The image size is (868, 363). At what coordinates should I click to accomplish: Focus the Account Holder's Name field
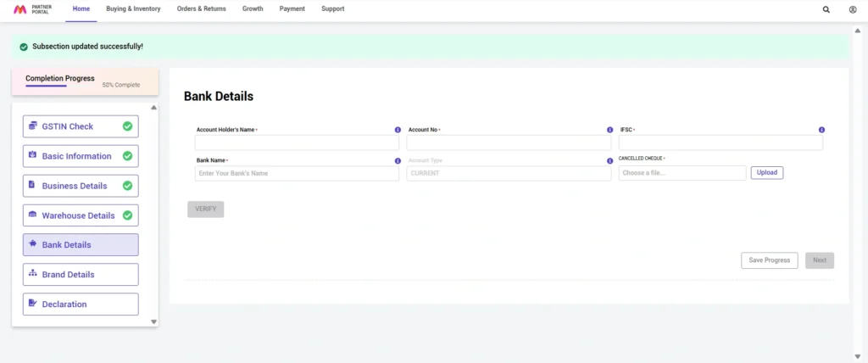click(x=297, y=143)
